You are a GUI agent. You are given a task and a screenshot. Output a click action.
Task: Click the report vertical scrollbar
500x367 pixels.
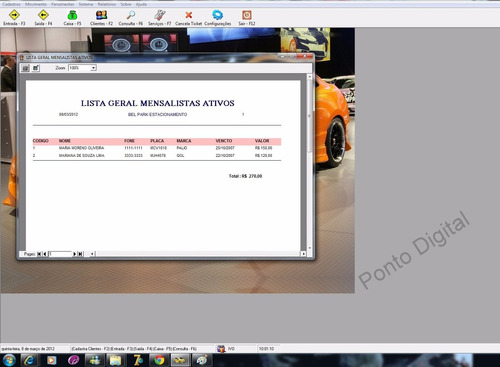click(310, 162)
